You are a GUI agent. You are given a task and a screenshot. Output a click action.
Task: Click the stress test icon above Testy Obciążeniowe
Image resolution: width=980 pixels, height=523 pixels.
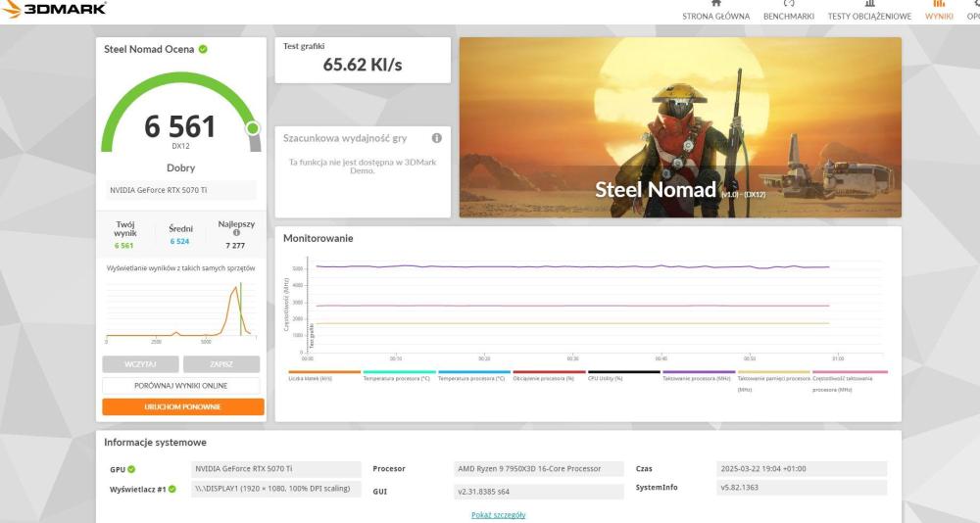click(869, 3)
